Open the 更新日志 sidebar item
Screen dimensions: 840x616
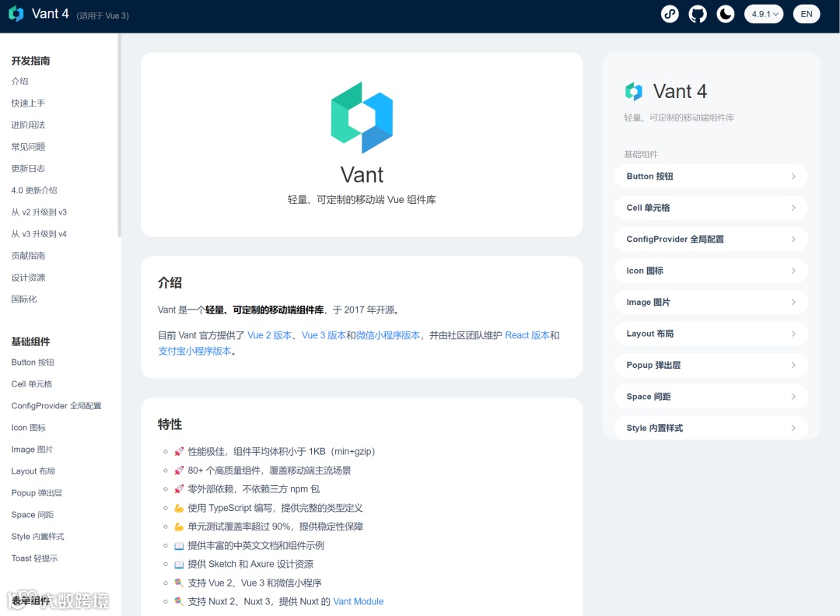29,168
